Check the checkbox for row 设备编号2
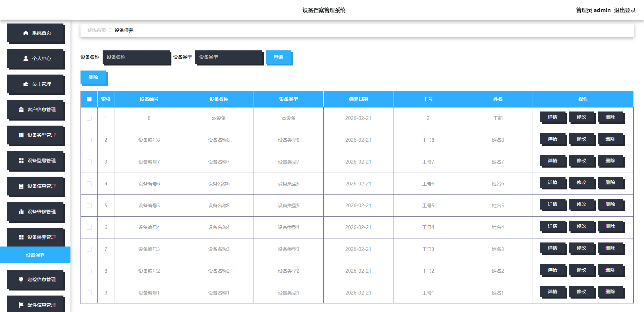Screen dimensions: 644x312 (x=89, y=271)
